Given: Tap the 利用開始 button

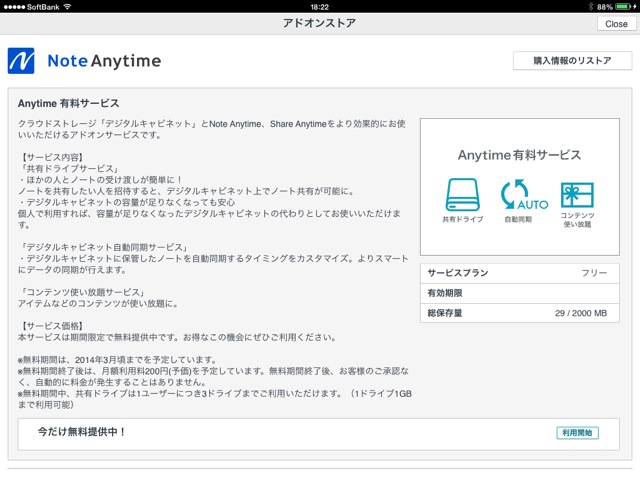Looking at the screenshot, I should [577, 433].
